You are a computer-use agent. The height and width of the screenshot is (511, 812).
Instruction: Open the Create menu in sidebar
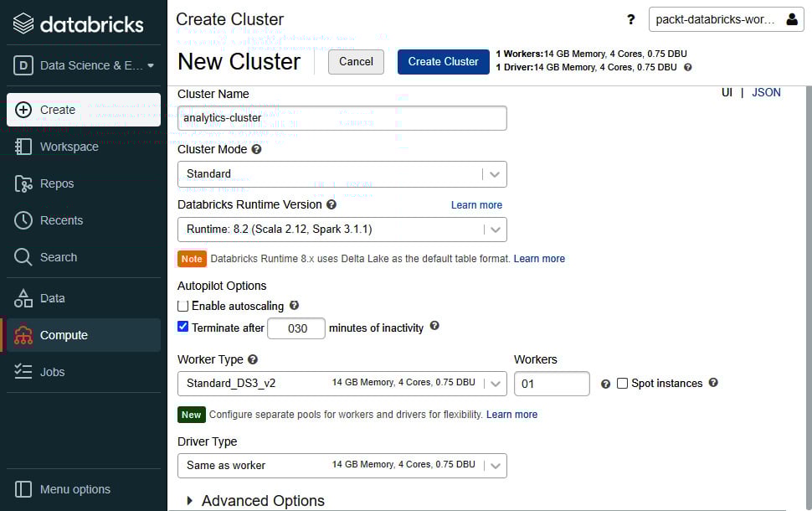pyautogui.click(x=84, y=110)
